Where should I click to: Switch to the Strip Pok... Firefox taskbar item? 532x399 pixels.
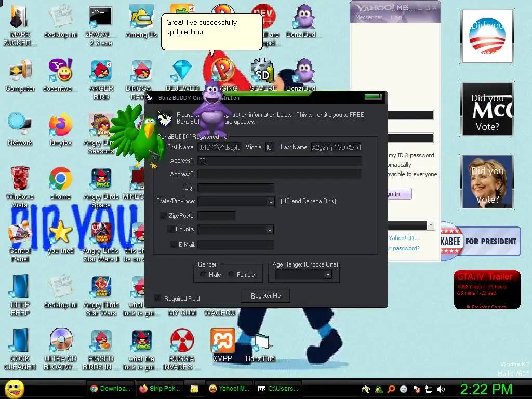point(160,389)
